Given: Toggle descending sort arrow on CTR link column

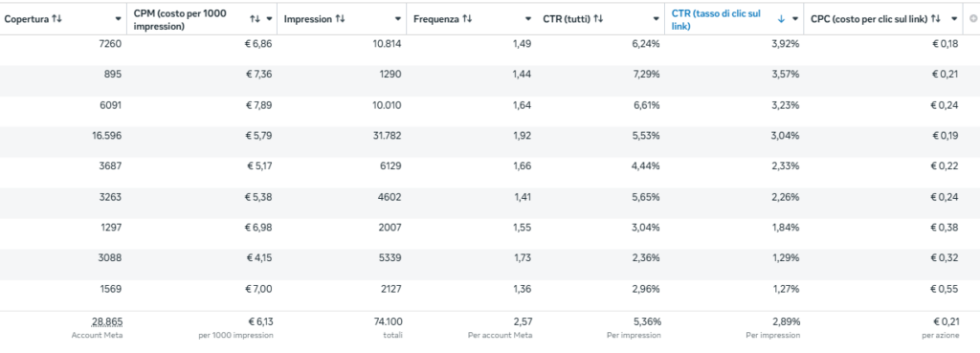Looking at the screenshot, I should point(781,19).
